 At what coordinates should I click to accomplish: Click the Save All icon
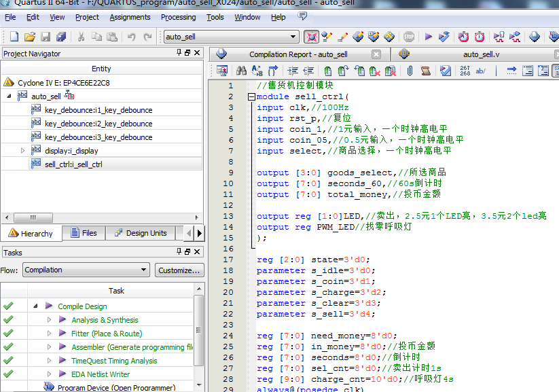61,37
